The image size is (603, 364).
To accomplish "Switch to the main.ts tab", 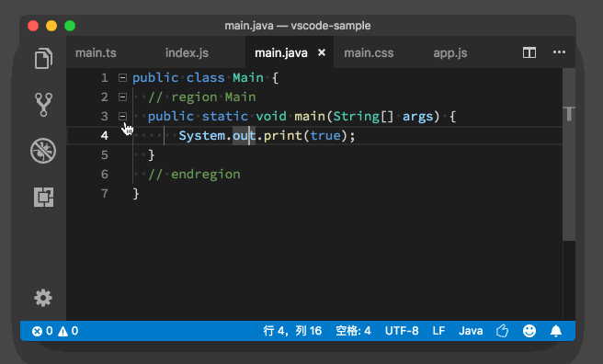I will tap(96, 53).
